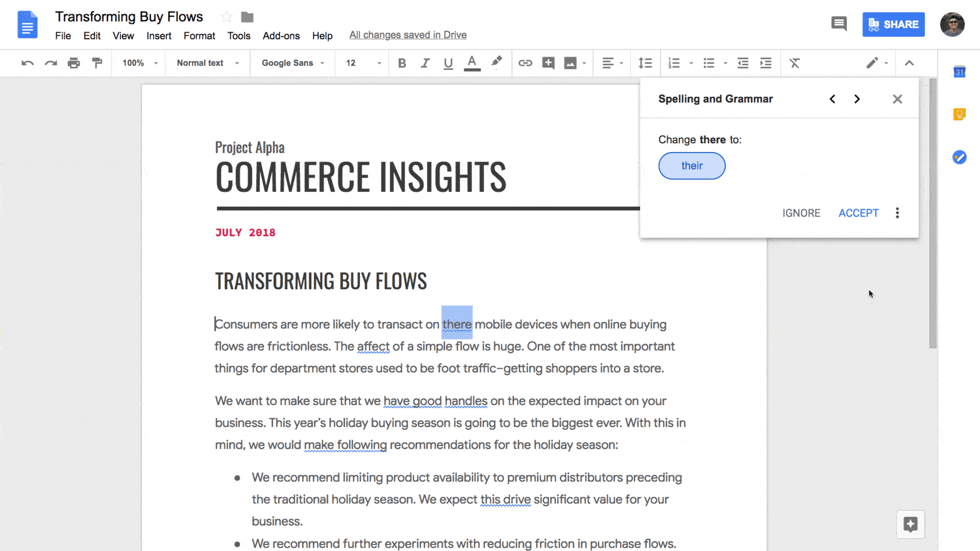The height and width of the screenshot is (551, 980).
Task: Open the Tools menu
Action: 238,36
